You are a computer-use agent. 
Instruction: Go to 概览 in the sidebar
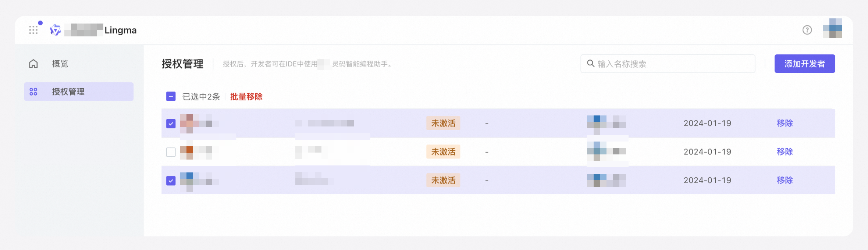click(60, 64)
